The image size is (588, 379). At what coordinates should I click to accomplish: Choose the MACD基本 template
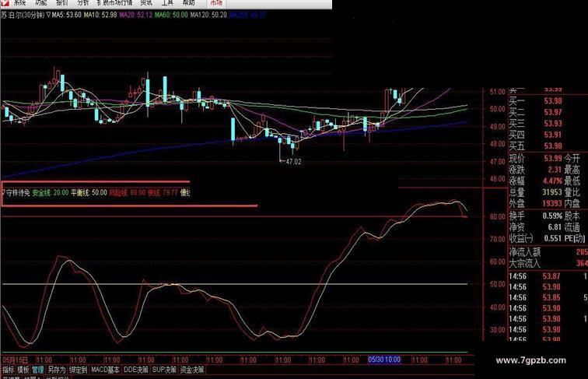[105, 370]
